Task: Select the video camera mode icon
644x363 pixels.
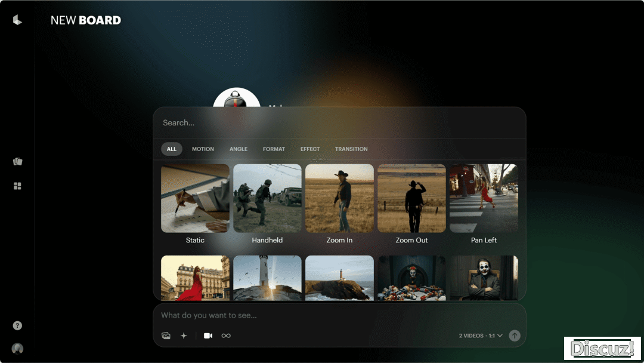Action: (208, 336)
